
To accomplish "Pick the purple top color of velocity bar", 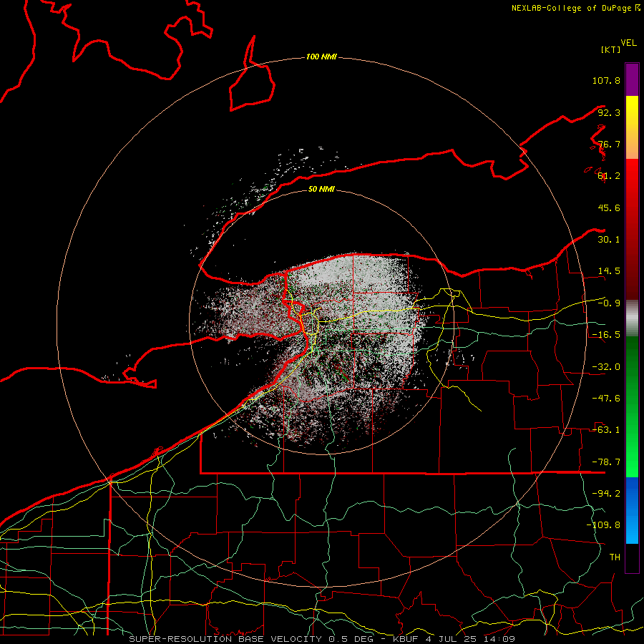I will [x=632, y=79].
